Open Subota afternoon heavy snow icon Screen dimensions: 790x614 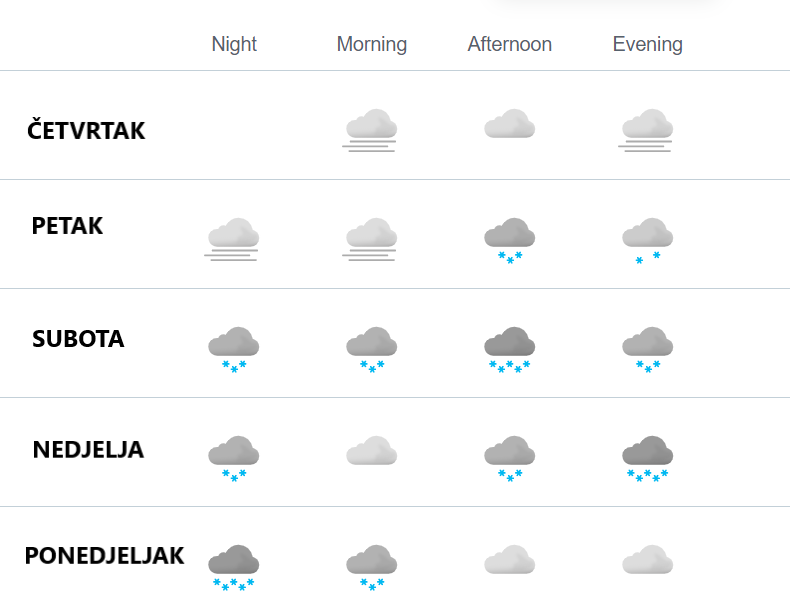[509, 350]
